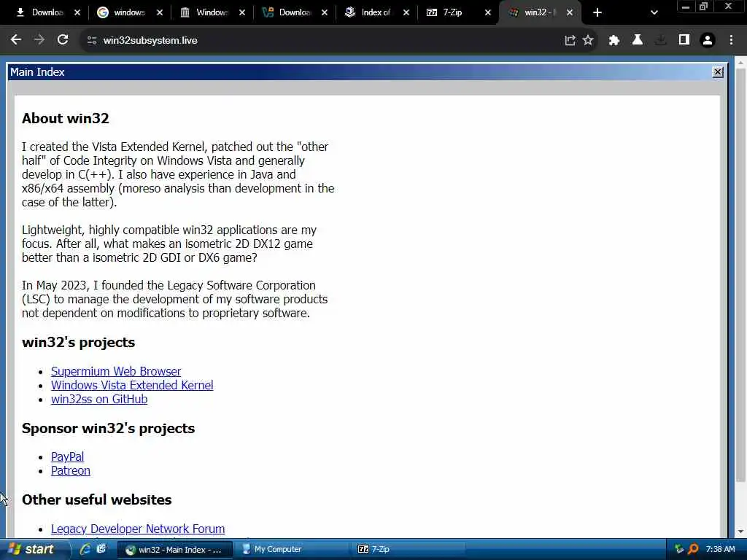Click the scrollbar down arrow
The image size is (747, 560).
click(x=740, y=532)
